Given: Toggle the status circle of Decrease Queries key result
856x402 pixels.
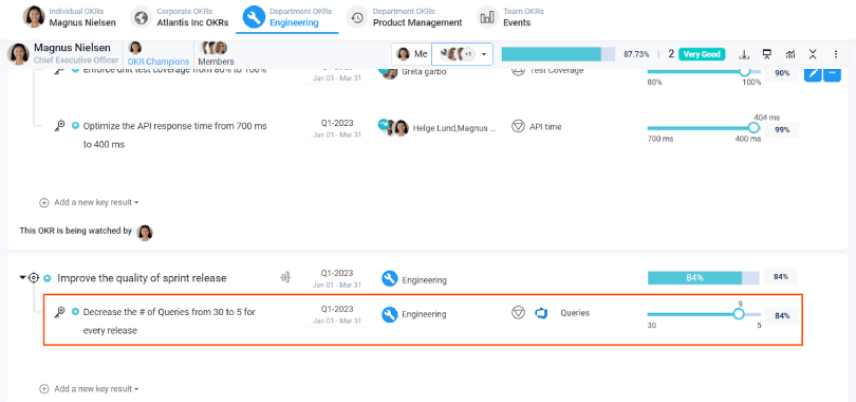Looking at the screenshot, I should coord(75,312).
